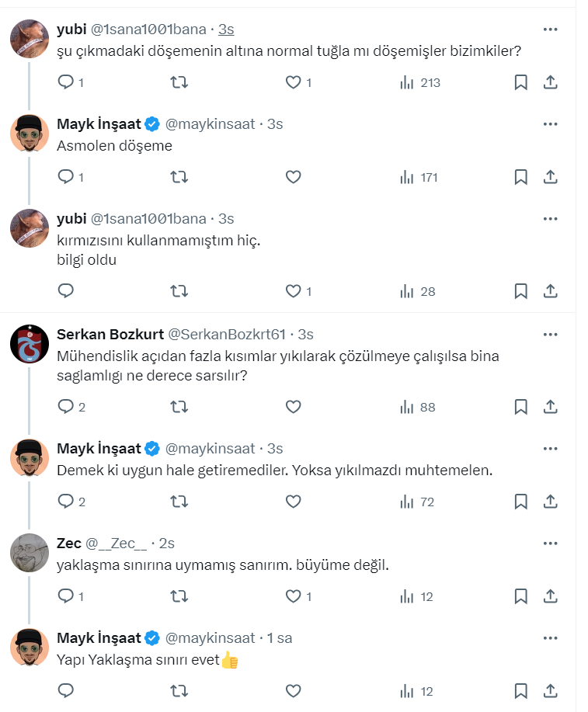Retweet Zec's tweet
588x712 pixels.
coord(179,596)
